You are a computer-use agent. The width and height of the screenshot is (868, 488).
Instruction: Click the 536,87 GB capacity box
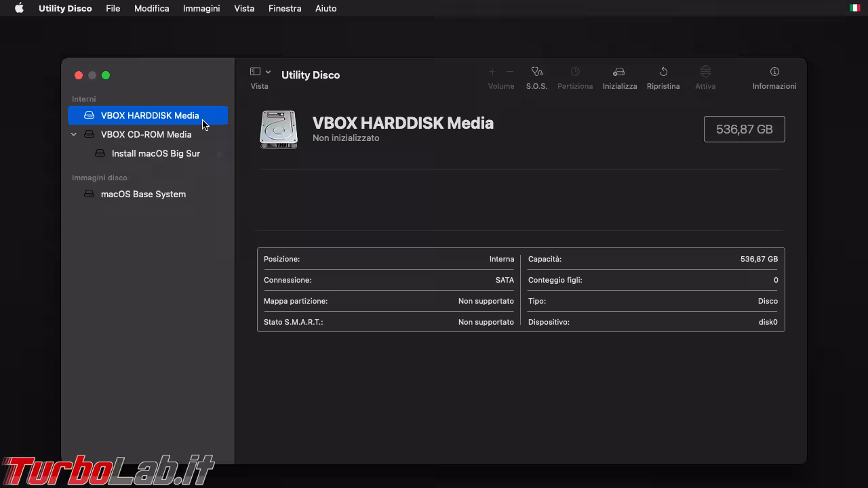(x=744, y=129)
